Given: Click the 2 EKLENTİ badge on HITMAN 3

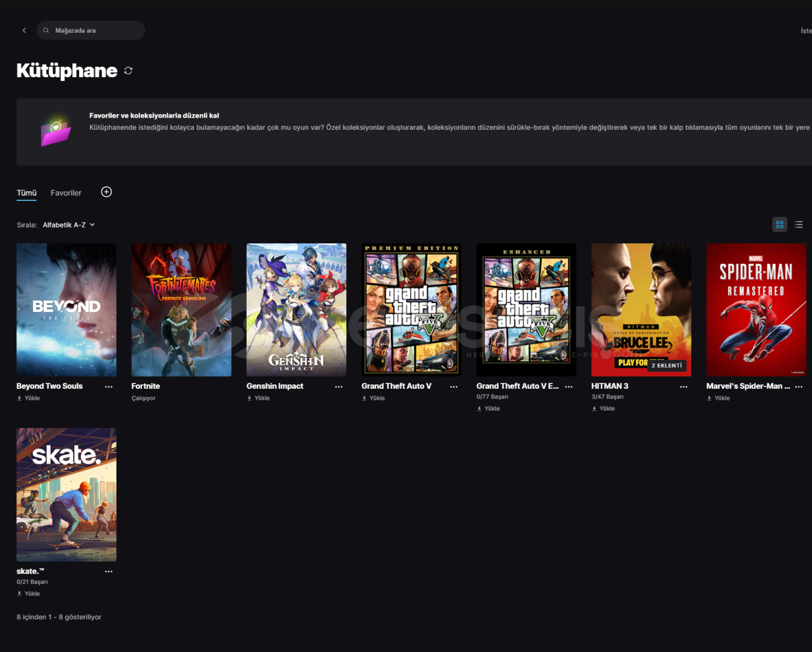Looking at the screenshot, I should (667, 365).
